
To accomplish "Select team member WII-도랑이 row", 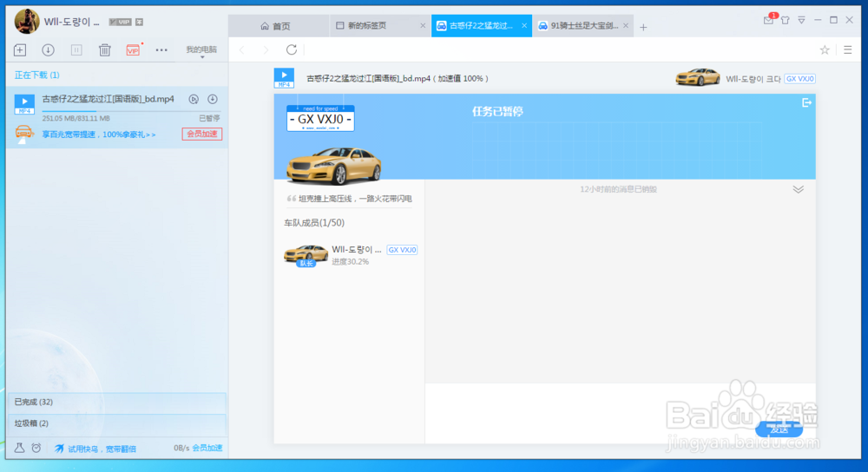I will (x=350, y=255).
